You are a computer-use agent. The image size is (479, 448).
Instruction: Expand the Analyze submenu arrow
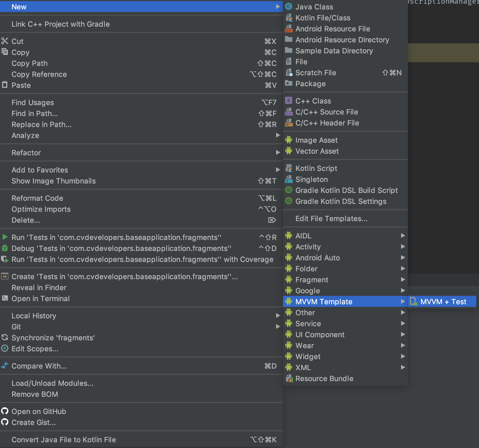coord(278,135)
